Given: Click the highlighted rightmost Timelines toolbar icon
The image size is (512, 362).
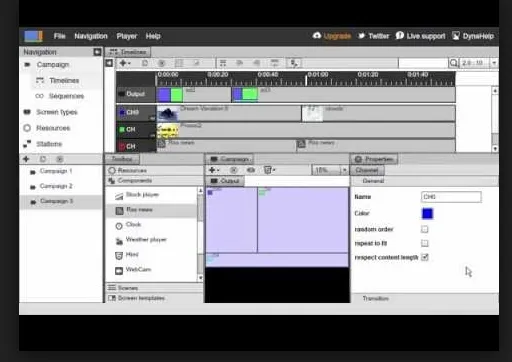Looking at the screenshot, I should pyautogui.click(x=294, y=63).
